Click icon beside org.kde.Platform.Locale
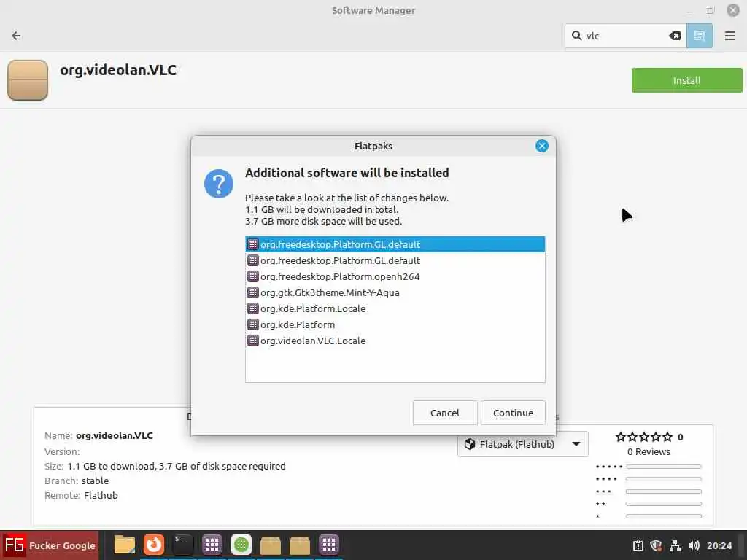Screen dimensions: 747x560 (253, 308)
